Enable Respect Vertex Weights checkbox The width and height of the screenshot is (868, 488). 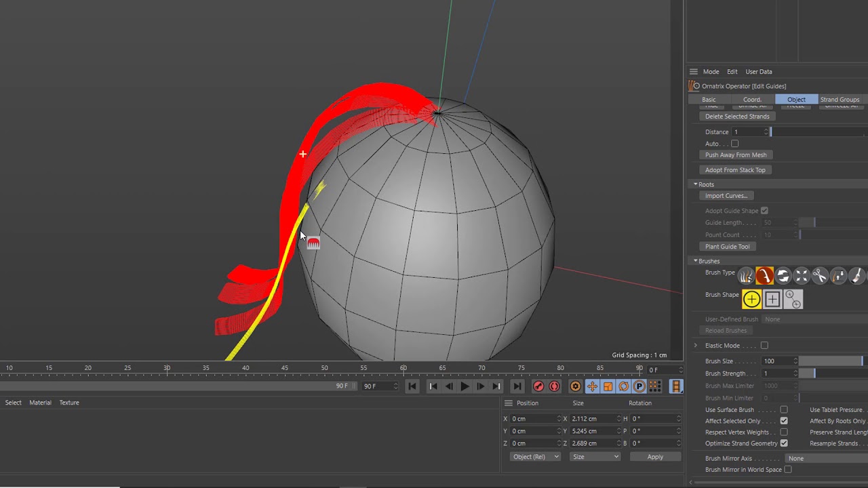tap(784, 432)
